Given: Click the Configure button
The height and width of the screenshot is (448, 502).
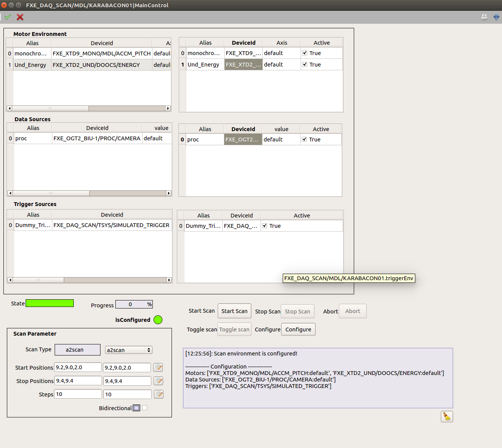Looking at the screenshot, I should 298,330.
